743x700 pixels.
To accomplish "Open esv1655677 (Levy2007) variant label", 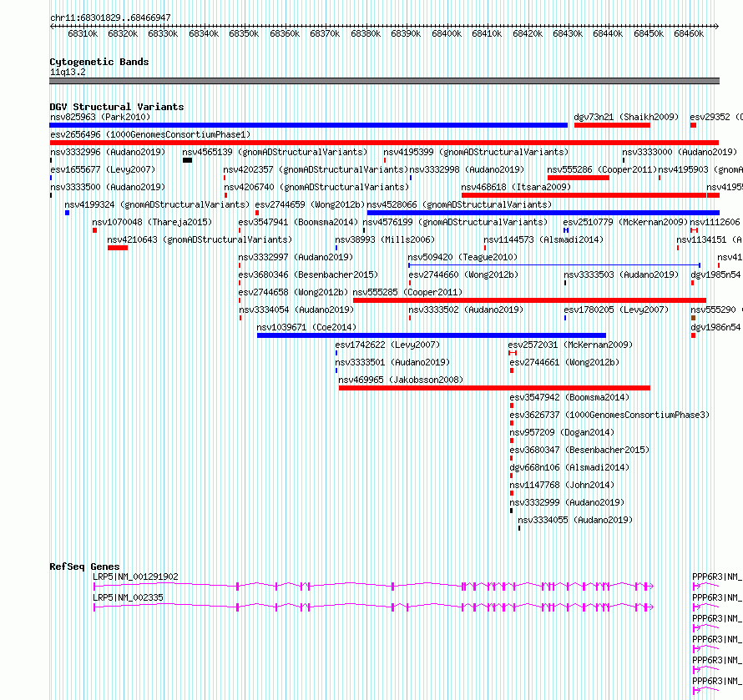I will click(103, 169).
